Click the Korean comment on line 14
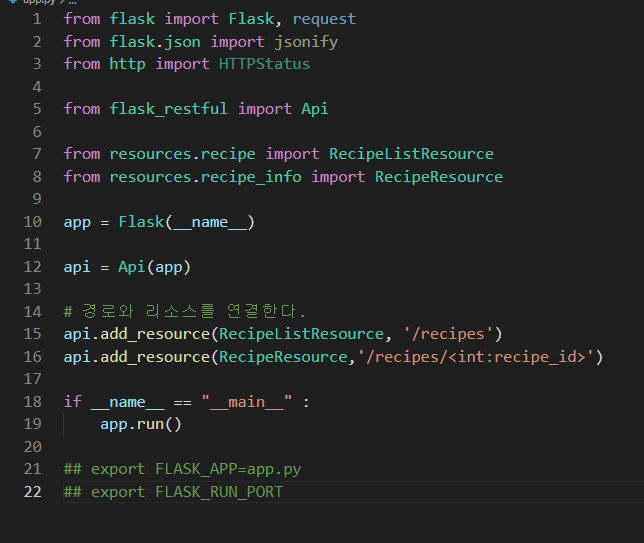Image resolution: width=644 pixels, height=543 pixels. pyautogui.click(x=184, y=311)
